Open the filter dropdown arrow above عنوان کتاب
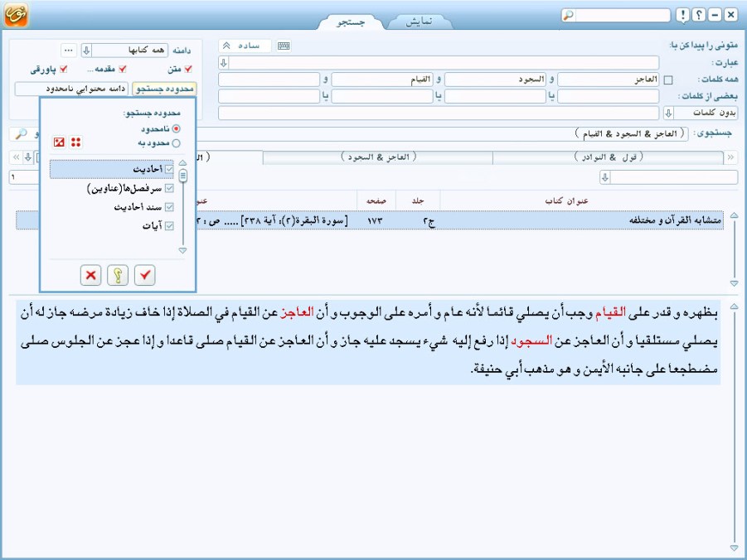 pos(604,177)
